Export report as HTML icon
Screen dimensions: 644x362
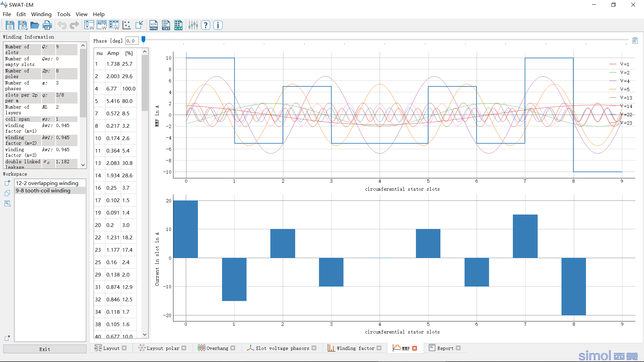pos(154,25)
